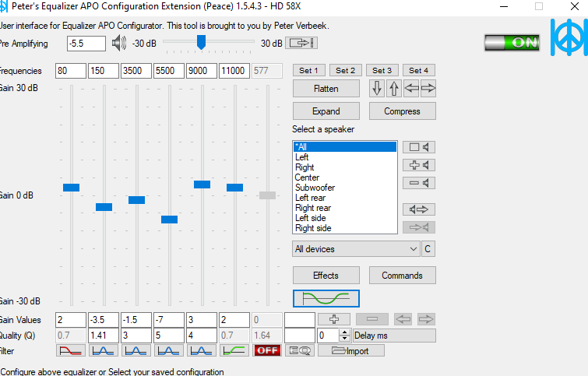Open the Delay ms selector

(x=395, y=336)
